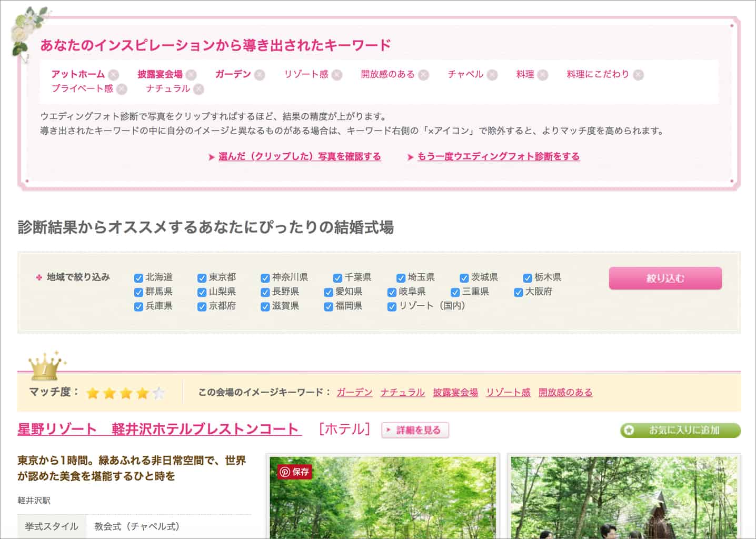Screen dimensions: 756x539
Task: Click the x icon next to リゾート感
Action: [337, 75]
